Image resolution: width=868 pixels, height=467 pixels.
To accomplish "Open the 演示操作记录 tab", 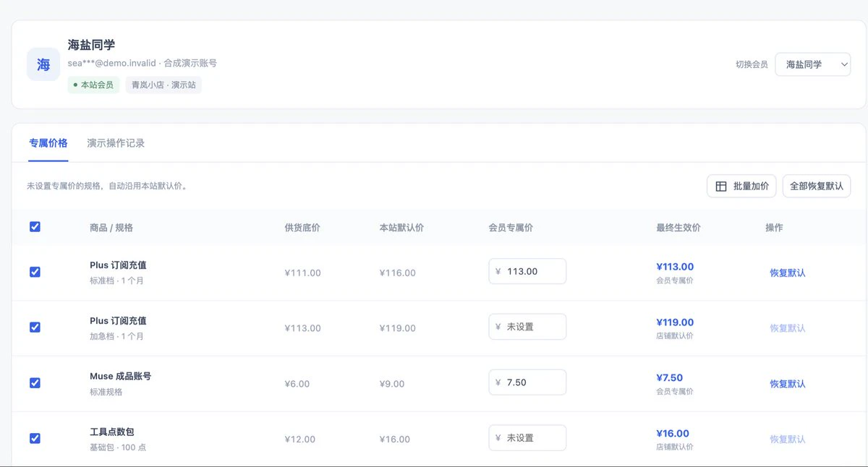I will click(x=116, y=143).
